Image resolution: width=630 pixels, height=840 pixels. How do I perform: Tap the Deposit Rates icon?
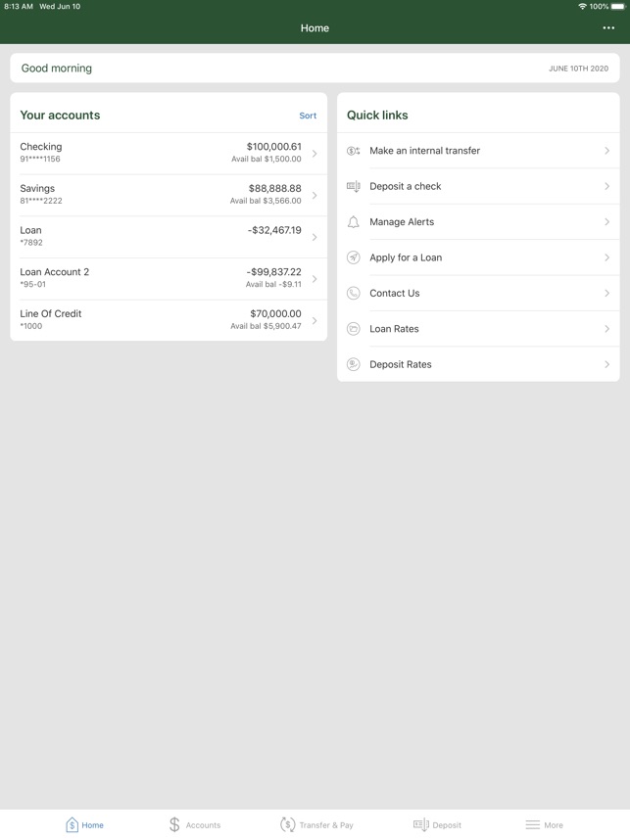point(354,364)
